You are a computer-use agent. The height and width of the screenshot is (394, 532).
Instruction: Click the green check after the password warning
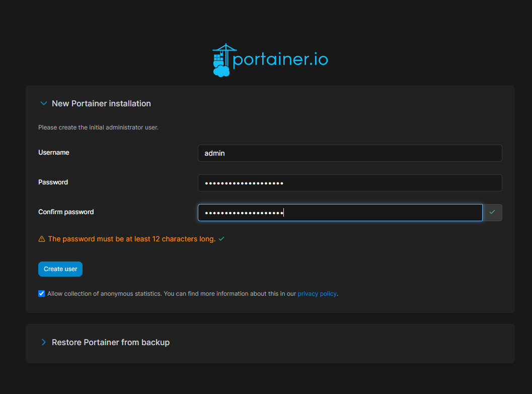221,238
